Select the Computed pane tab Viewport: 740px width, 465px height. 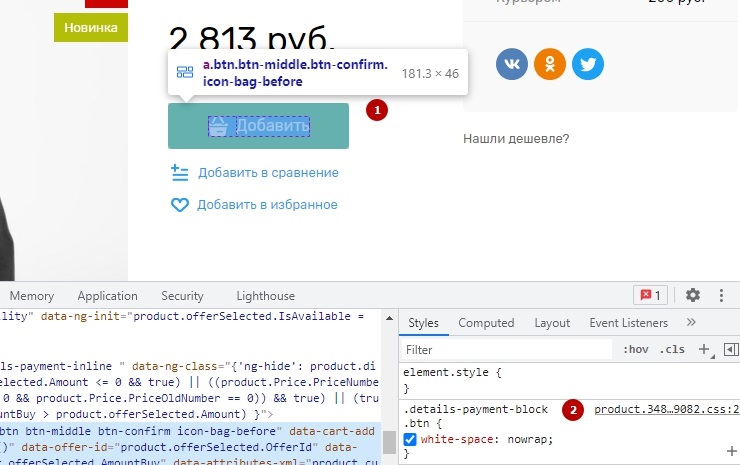(486, 323)
